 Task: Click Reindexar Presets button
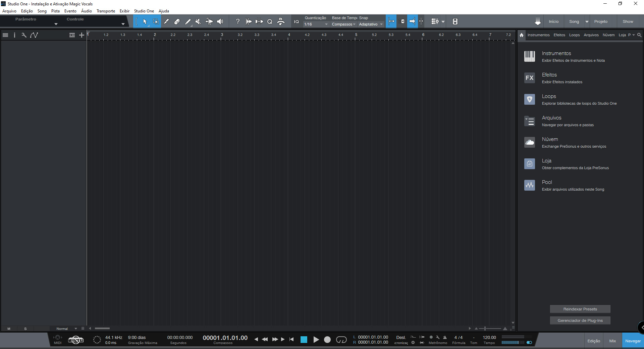(x=580, y=309)
